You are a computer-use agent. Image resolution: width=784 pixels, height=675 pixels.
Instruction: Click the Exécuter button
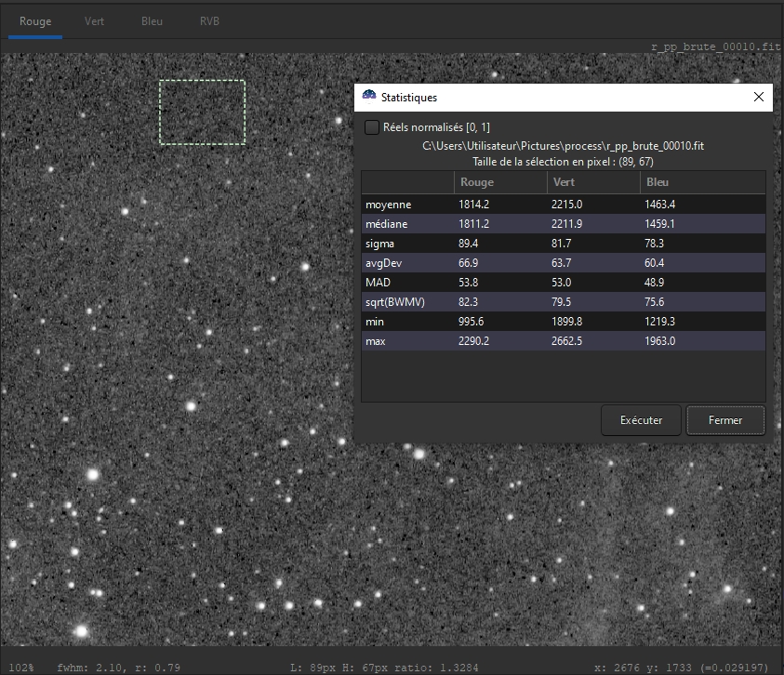point(641,420)
